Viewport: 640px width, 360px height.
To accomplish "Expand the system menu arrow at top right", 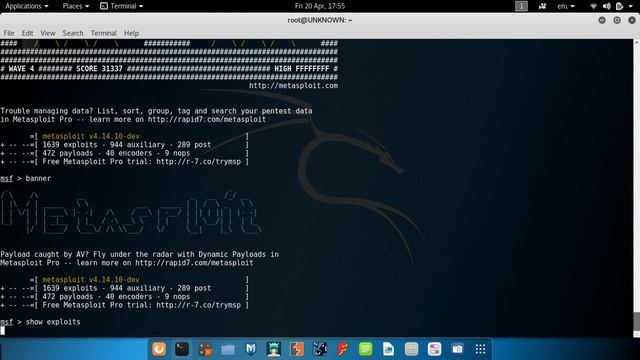I will click(631, 6).
